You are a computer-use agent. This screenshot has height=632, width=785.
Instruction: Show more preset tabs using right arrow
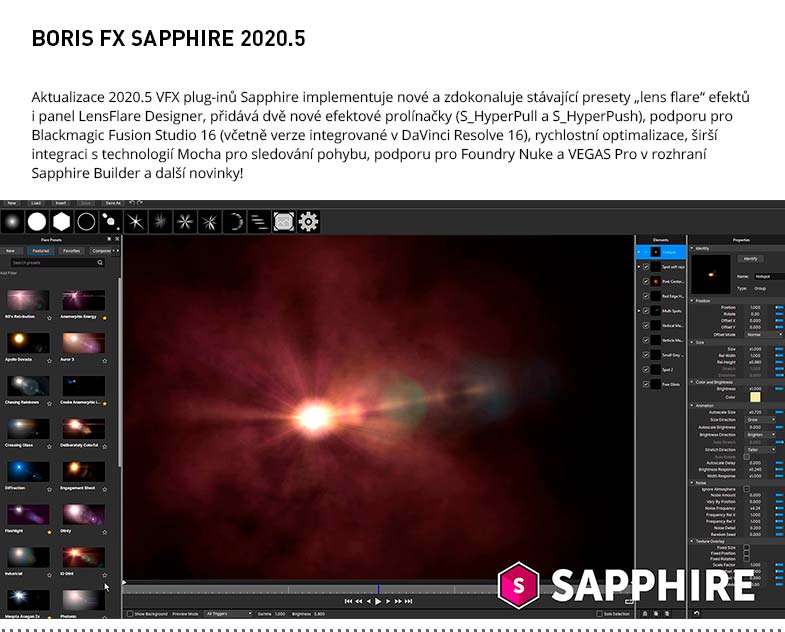(118, 250)
